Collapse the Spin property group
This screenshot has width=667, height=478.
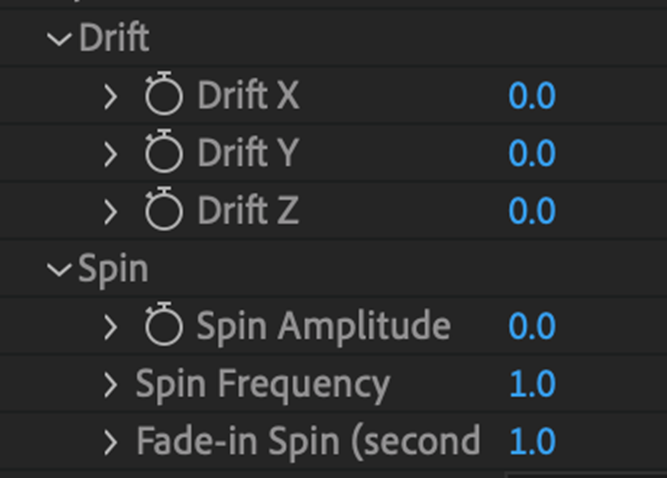[x=61, y=269]
